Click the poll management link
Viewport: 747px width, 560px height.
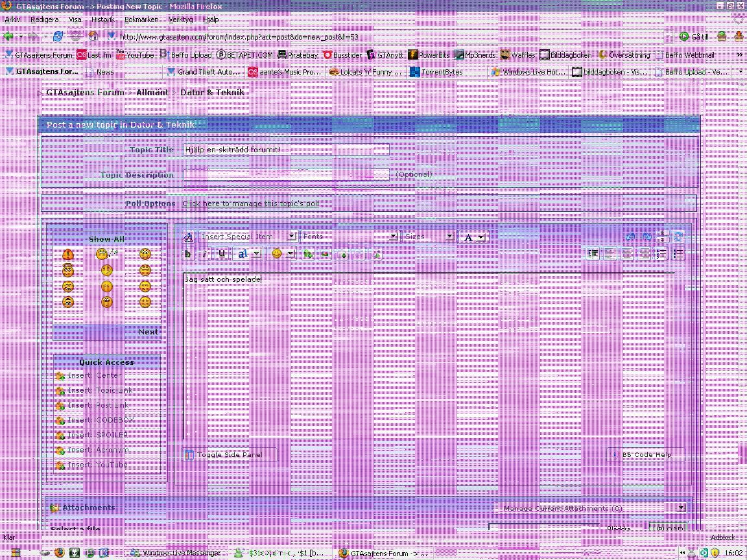250,204
